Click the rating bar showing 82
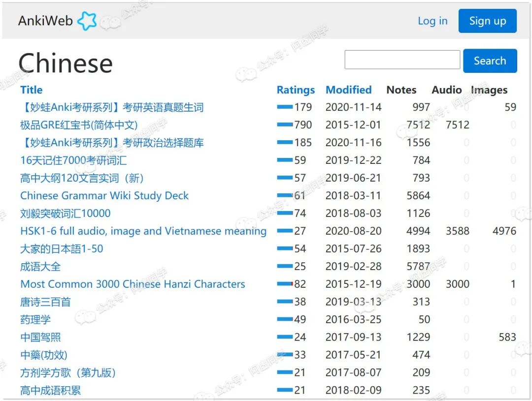 click(x=285, y=284)
